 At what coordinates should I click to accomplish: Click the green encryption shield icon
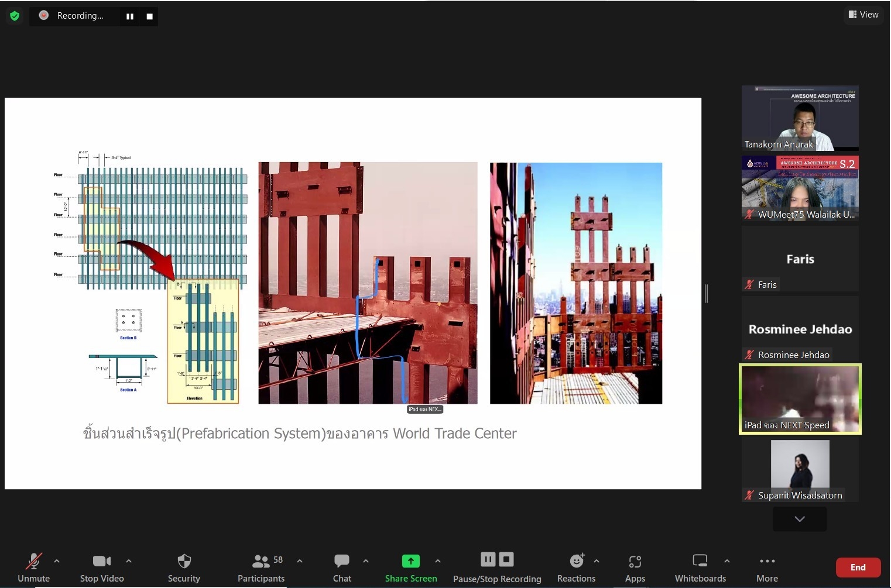[x=15, y=16]
